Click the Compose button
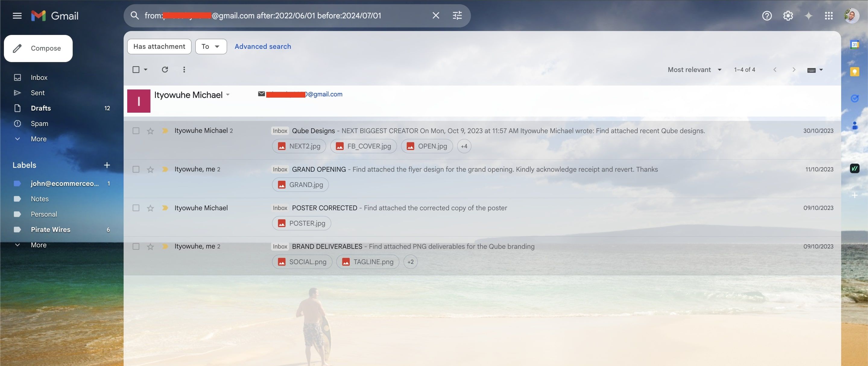 (38, 48)
